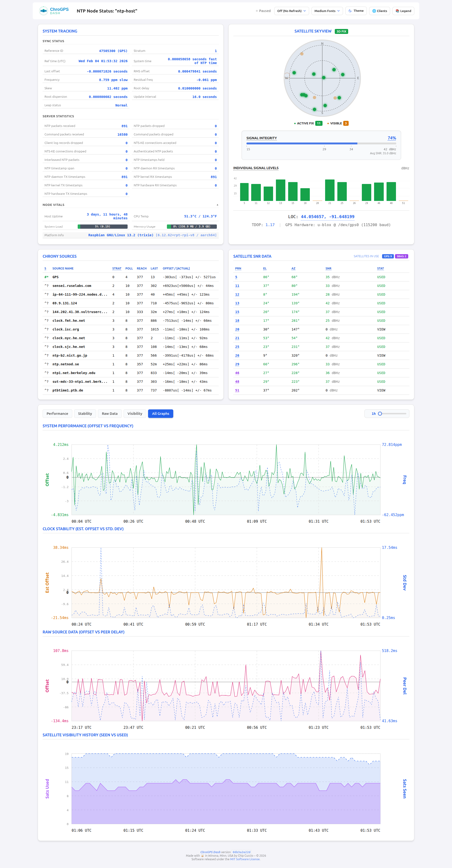Switch to the Performance graph tab

[x=57, y=413]
